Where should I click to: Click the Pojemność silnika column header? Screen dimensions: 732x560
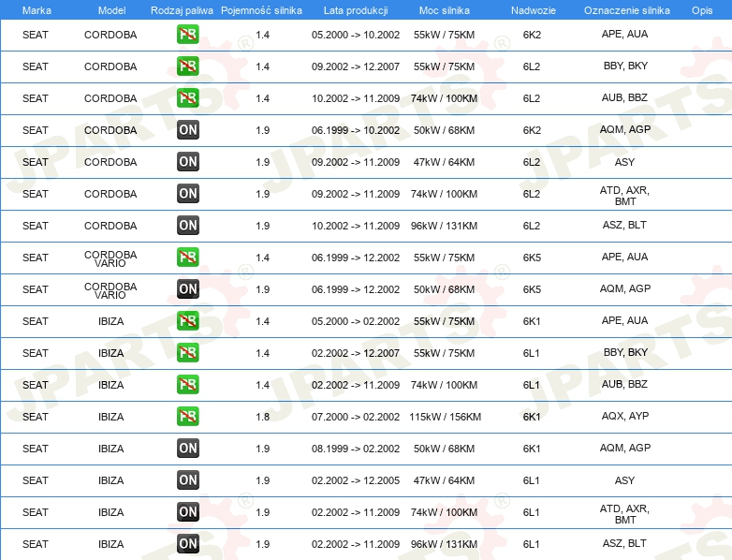coord(261,10)
